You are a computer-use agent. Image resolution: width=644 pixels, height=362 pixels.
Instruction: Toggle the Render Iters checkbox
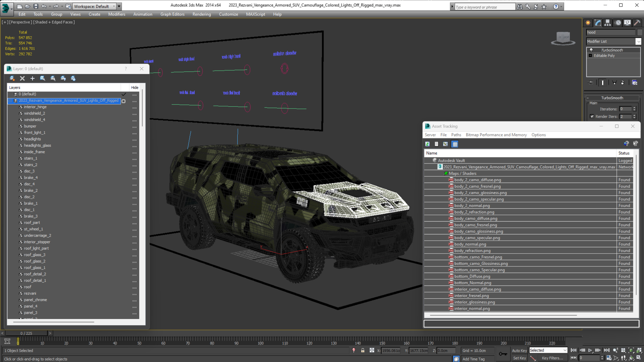point(592,116)
